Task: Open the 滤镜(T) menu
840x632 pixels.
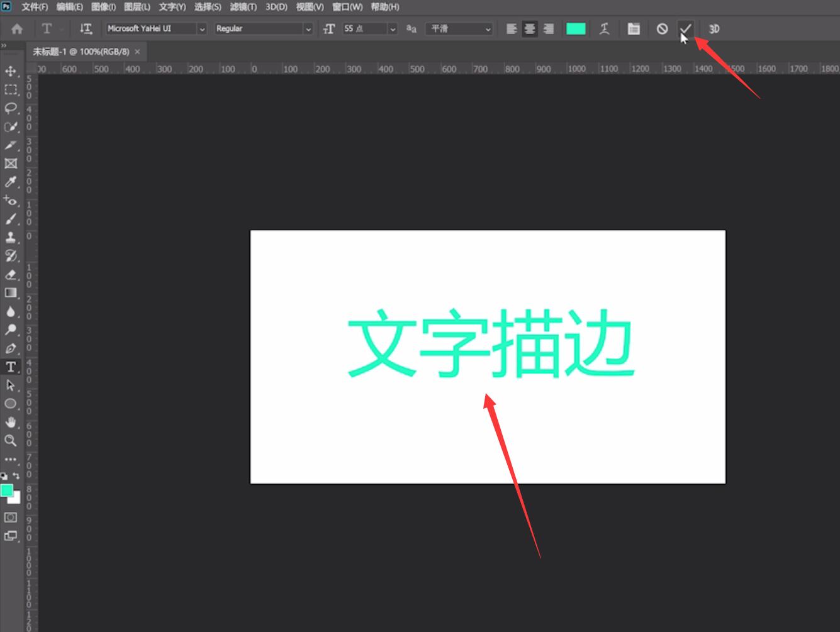Action: 244,7
